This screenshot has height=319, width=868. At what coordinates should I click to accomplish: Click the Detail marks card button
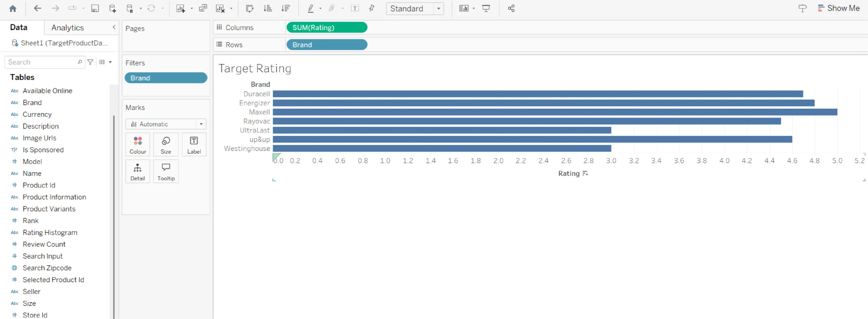pyautogui.click(x=138, y=171)
